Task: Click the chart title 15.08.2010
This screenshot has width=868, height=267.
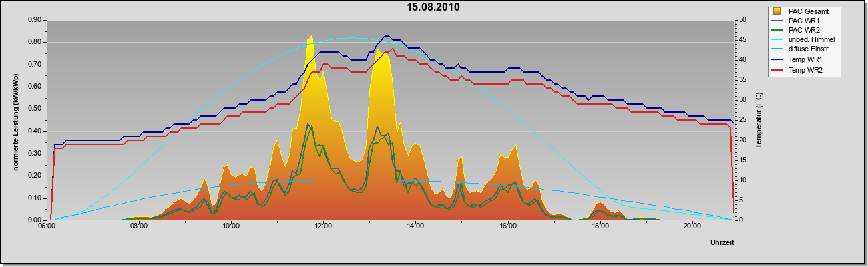Action: click(433, 7)
